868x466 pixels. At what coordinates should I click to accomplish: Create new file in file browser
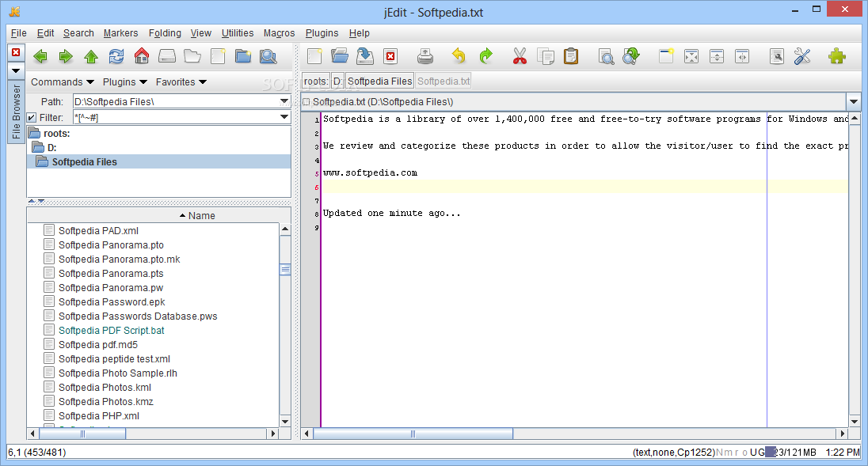coord(218,56)
